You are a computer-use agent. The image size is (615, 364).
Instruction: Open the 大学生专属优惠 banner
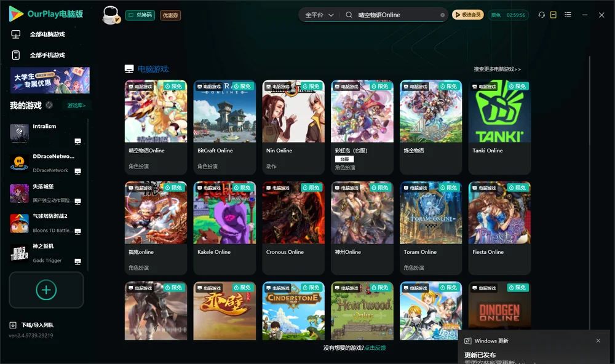50,80
